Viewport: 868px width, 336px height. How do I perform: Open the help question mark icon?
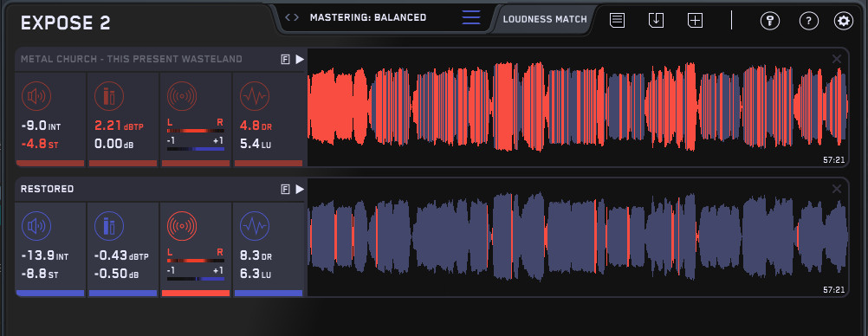[809, 21]
